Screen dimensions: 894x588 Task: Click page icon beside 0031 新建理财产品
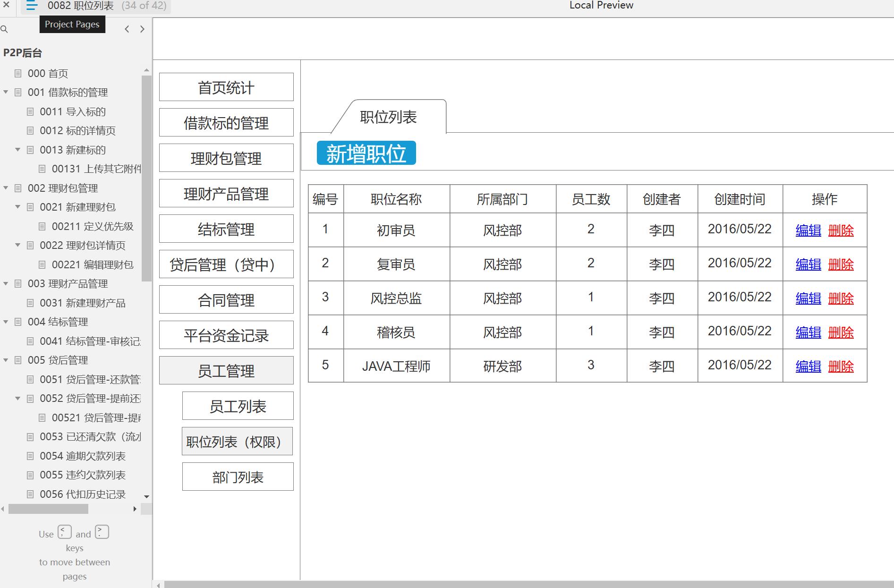coord(30,303)
